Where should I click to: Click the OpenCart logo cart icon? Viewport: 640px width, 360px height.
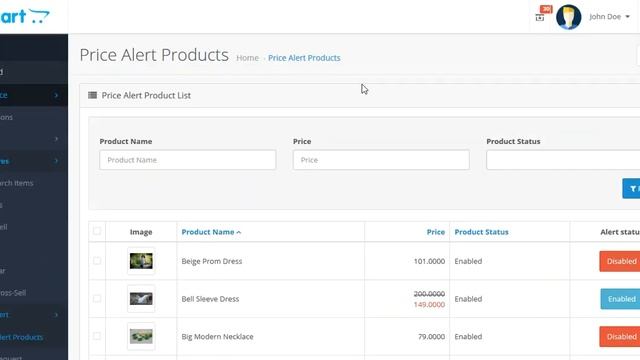coord(40,16)
